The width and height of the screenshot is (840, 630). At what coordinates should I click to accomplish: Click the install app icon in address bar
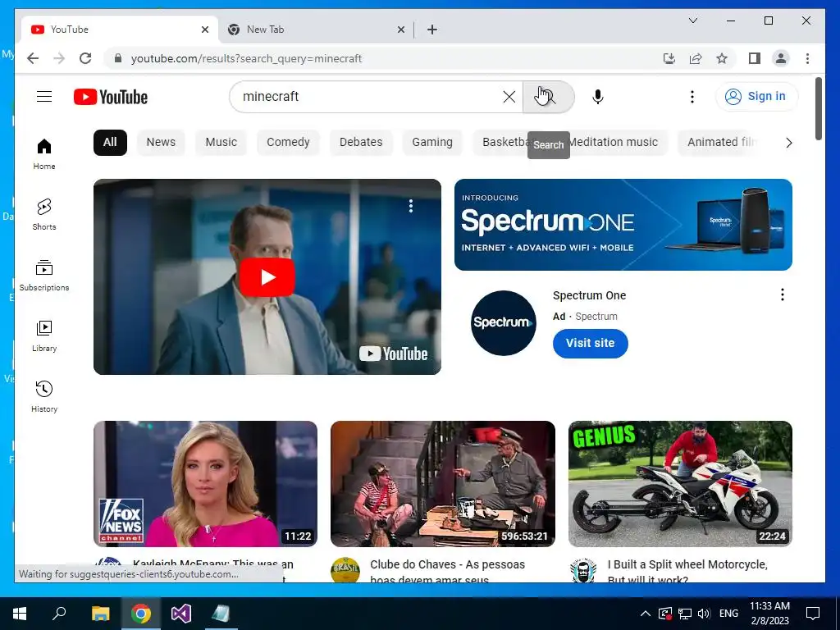[x=669, y=58]
